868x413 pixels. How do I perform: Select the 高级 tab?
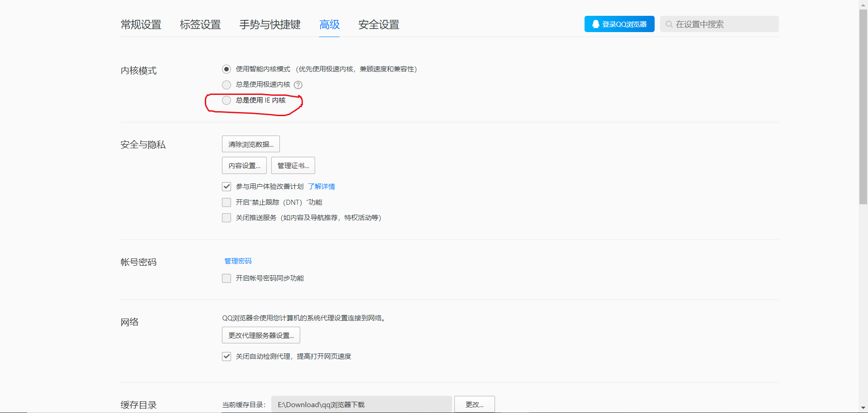point(330,24)
